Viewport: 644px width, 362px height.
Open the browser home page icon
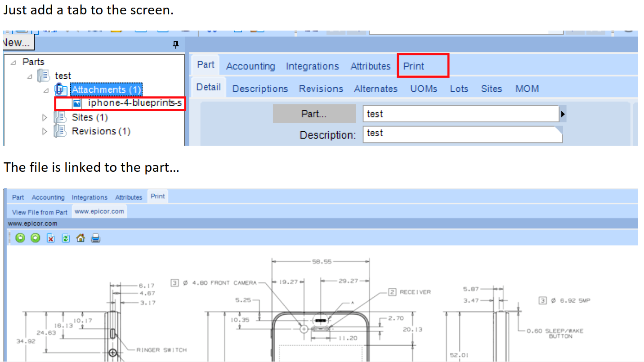coord(80,238)
